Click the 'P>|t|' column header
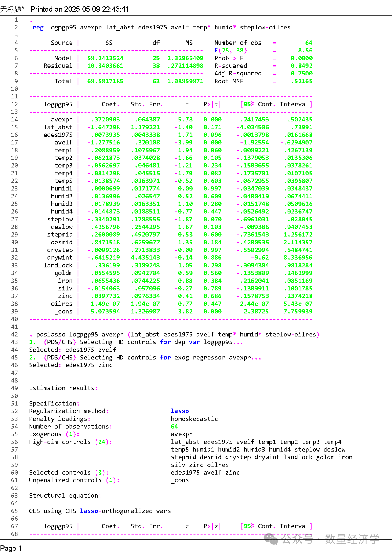Viewport: 392px width, 555px height. click(212, 104)
